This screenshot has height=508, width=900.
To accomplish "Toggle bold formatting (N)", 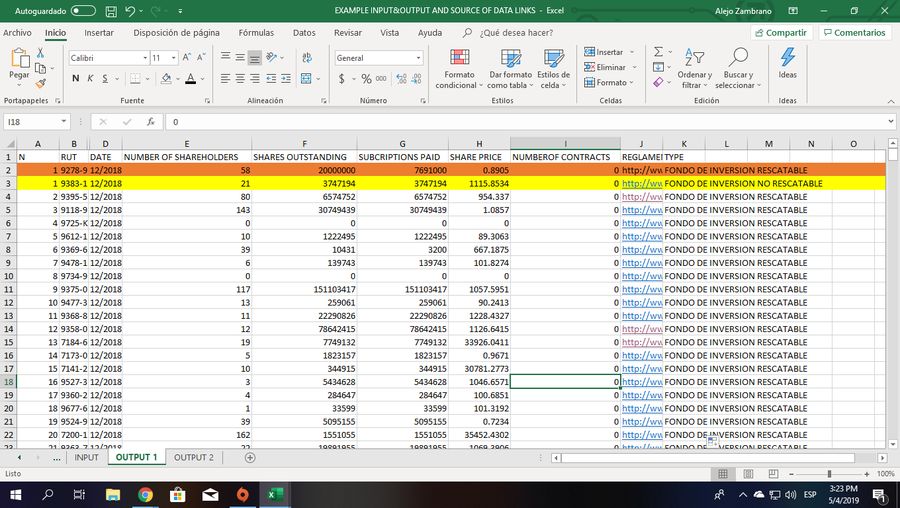I will tap(76, 79).
